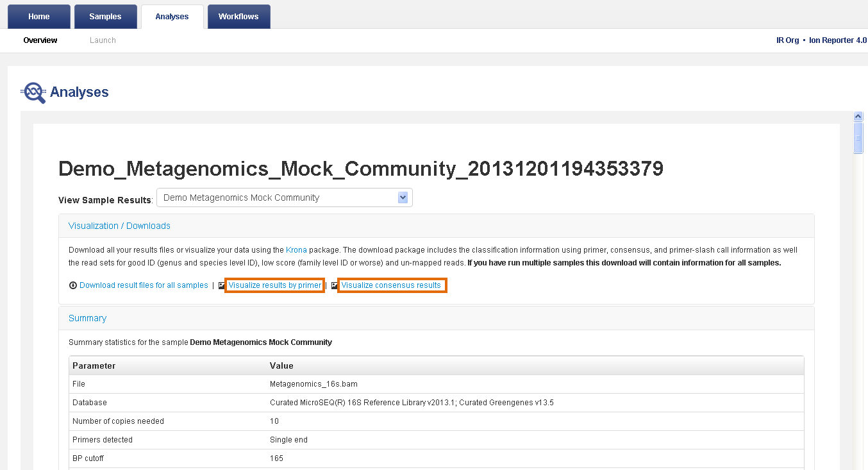Go to the Workflows tab
868x470 pixels.
point(238,17)
